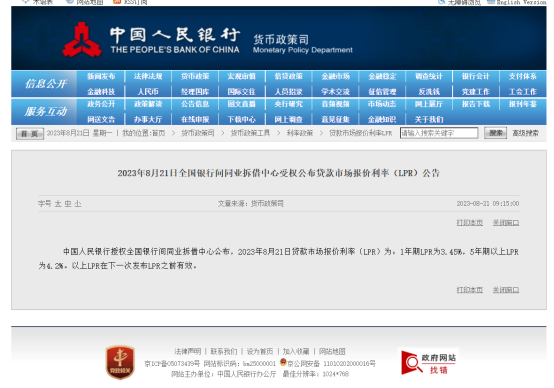Screen dimensions: 554x388
Task: Click upper 关闭窗口 link above article
Action: 506,223
